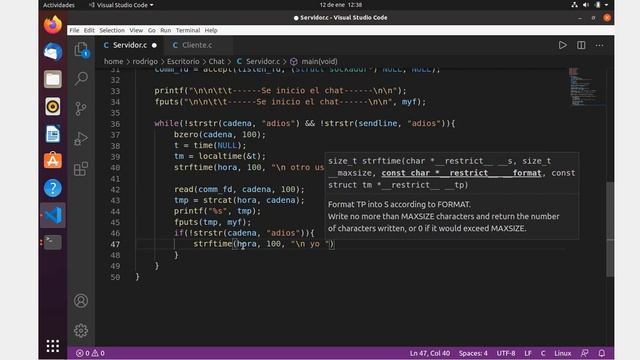Select language mode C in status bar
Viewport: 640px width, 360px height.
pos(543,353)
